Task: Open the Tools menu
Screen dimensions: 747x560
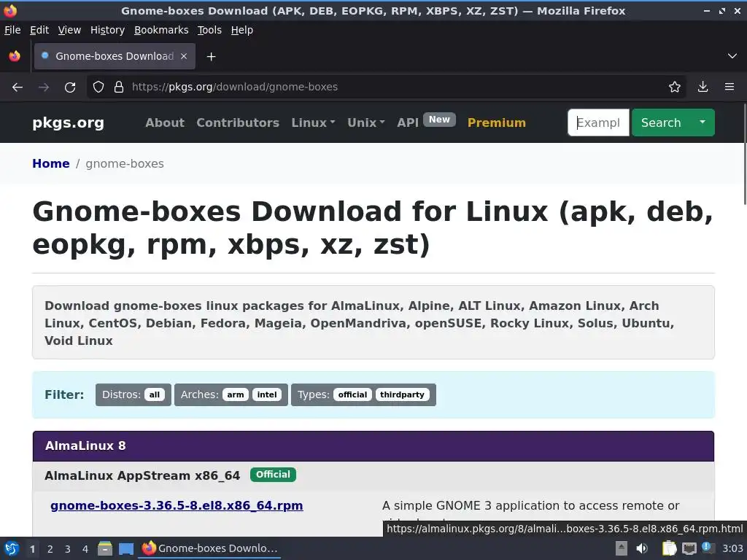Action: click(209, 30)
